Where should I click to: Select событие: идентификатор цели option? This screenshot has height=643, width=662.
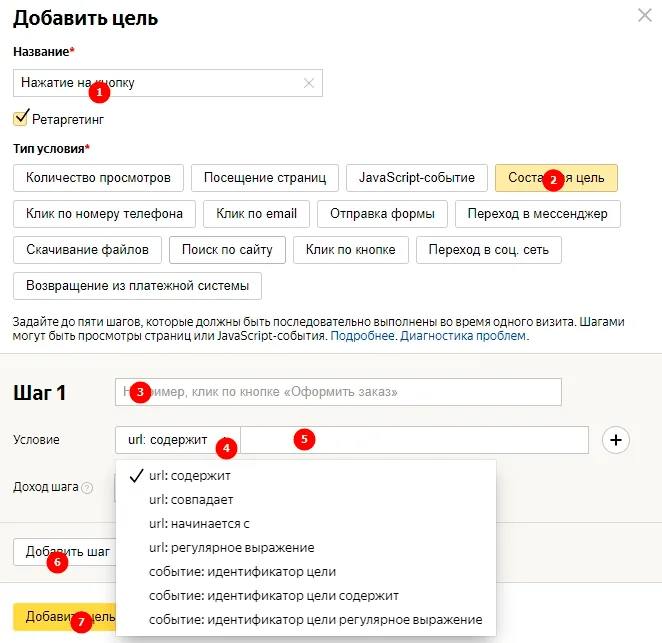click(242, 572)
